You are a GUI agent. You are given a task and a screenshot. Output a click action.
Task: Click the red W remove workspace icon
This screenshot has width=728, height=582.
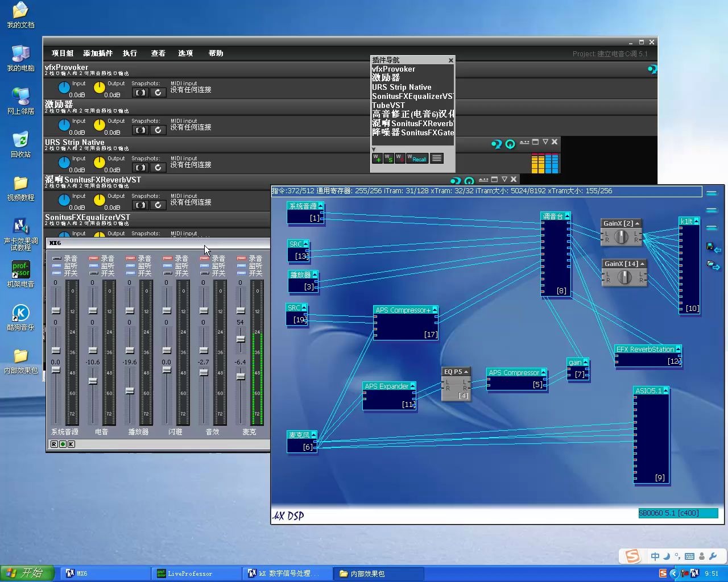[400, 158]
